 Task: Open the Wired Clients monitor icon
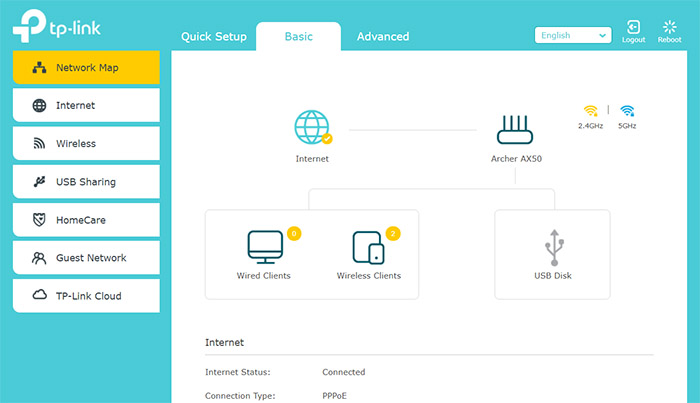tap(265, 247)
